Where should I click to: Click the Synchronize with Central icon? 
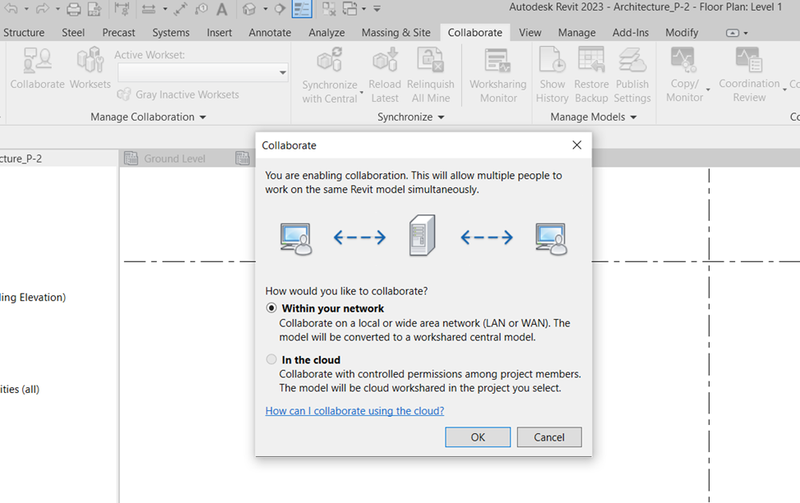tap(330, 76)
